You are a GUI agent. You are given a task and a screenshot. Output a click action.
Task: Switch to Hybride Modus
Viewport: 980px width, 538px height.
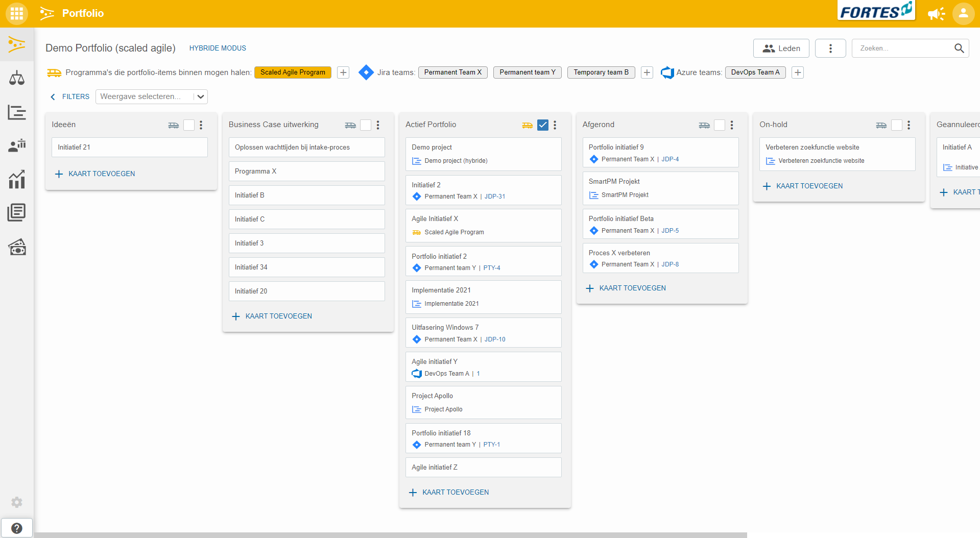coord(217,48)
